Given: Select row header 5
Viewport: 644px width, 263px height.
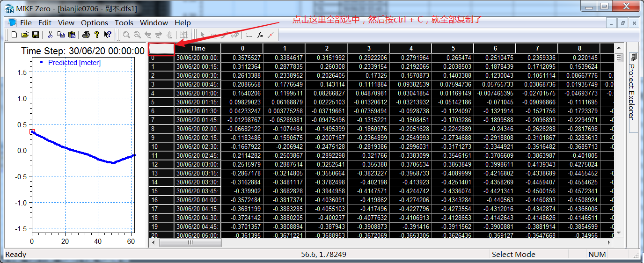Looking at the screenshot, I should click(161, 102).
